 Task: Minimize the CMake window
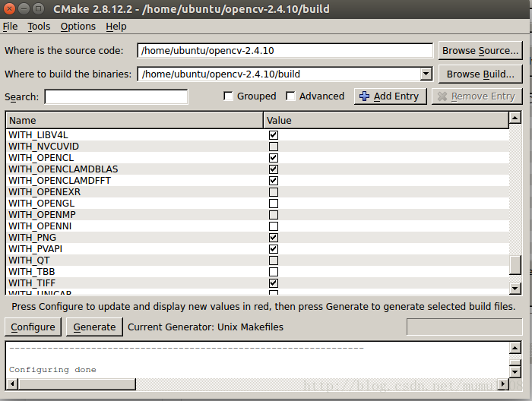click(x=24, y=9)
